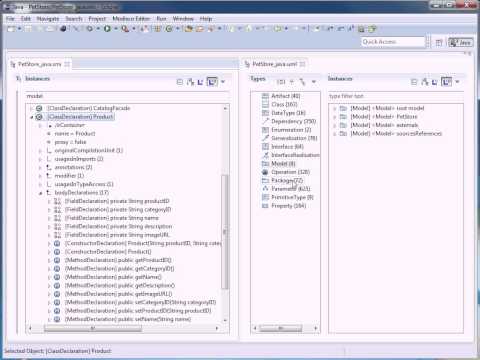Click the CatalogFacade class declaration icon
Screen dimensions: 480x360
tap(39, 108)
